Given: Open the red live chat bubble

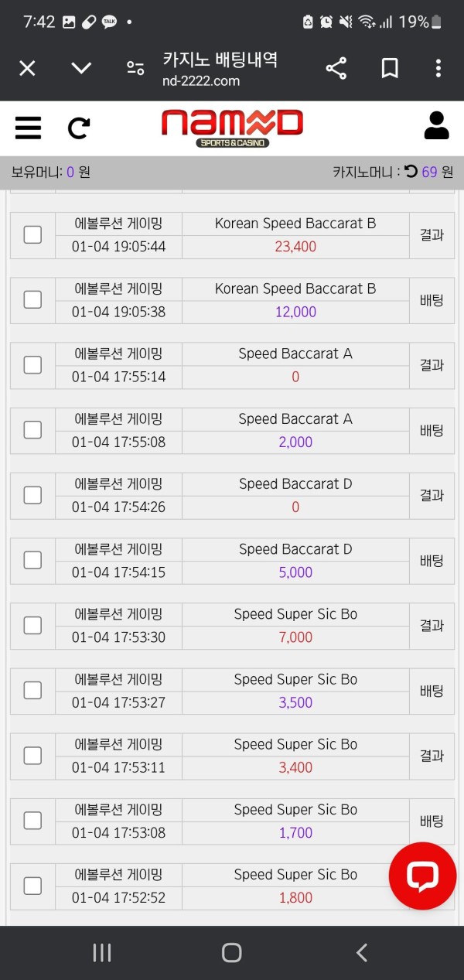Looking at the screenshot, I should tap(423, 876).
